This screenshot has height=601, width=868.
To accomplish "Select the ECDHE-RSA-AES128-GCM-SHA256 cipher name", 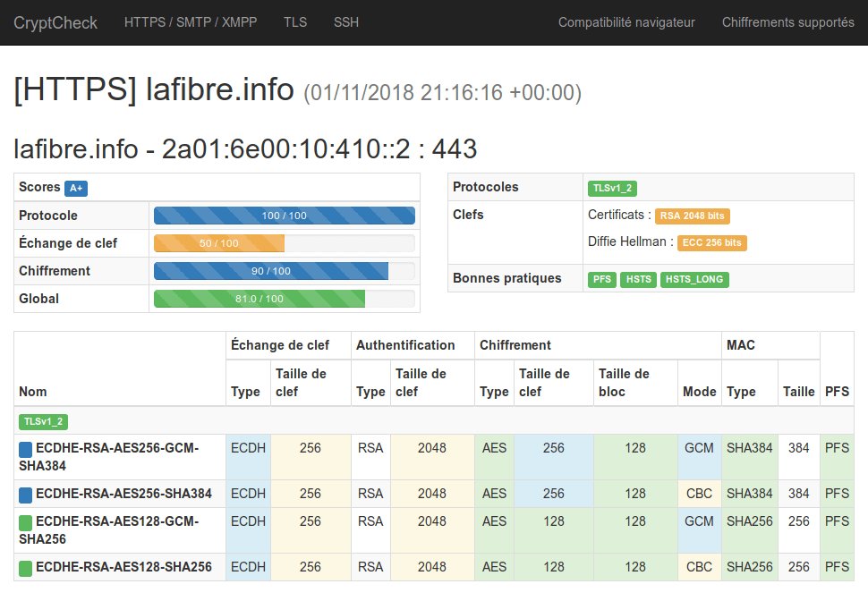I will [x=109, y=530].
